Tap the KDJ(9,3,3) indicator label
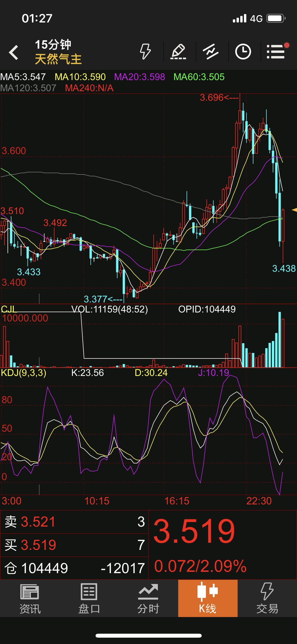Screen dimensions: 297x644 (x=23, y=373)
